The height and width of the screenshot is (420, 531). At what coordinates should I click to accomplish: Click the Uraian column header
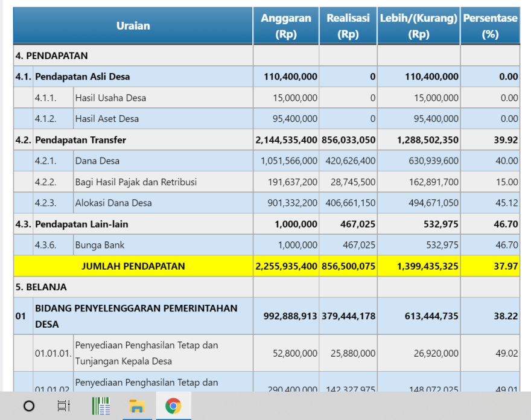click(133, 26)
